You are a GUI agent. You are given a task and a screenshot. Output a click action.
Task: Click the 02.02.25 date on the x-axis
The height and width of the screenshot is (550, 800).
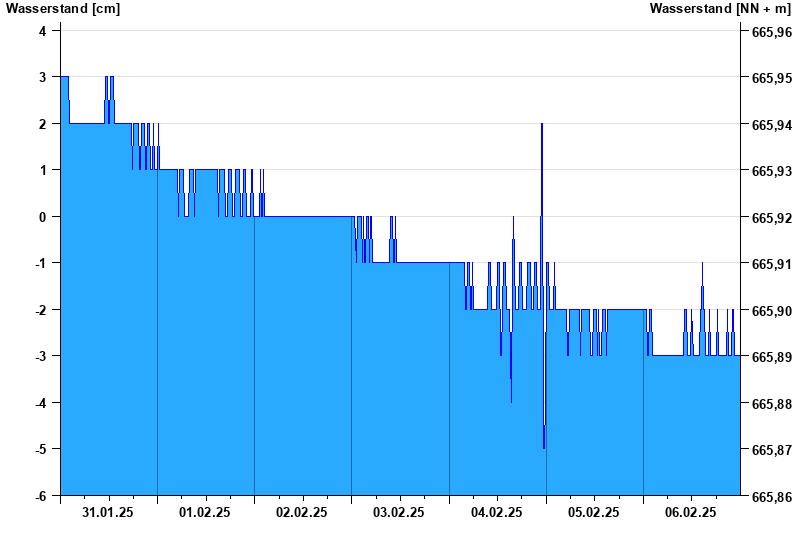[302, 512]
